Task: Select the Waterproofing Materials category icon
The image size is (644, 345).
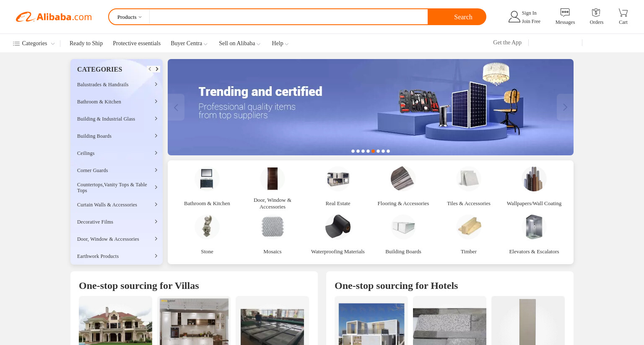Action: click(338, 227)
